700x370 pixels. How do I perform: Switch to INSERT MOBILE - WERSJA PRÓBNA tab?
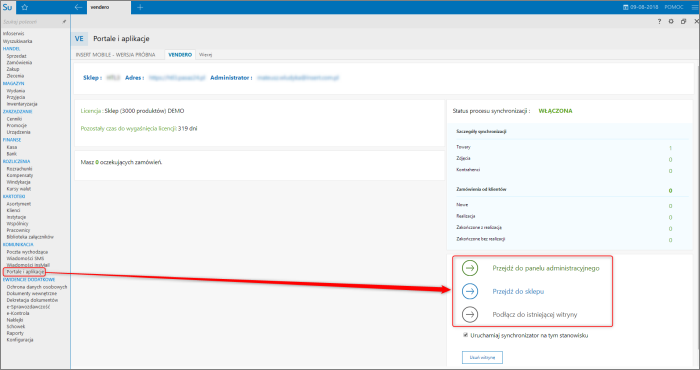[115, 54]
